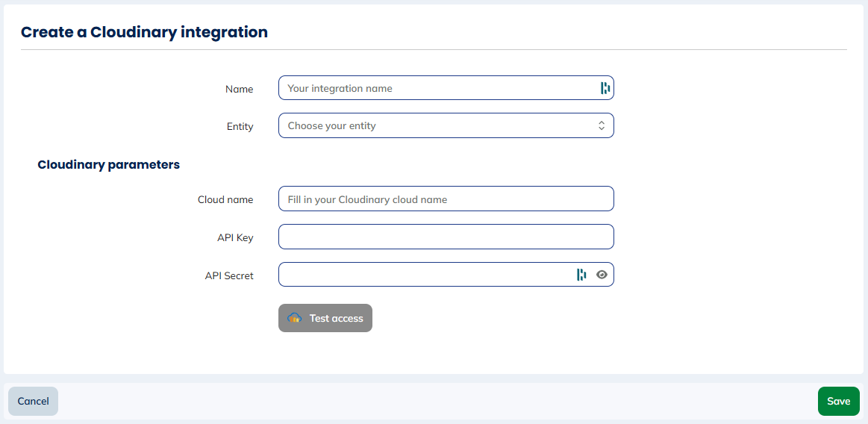Click the cloud icon on Test access button

point(295,318)
